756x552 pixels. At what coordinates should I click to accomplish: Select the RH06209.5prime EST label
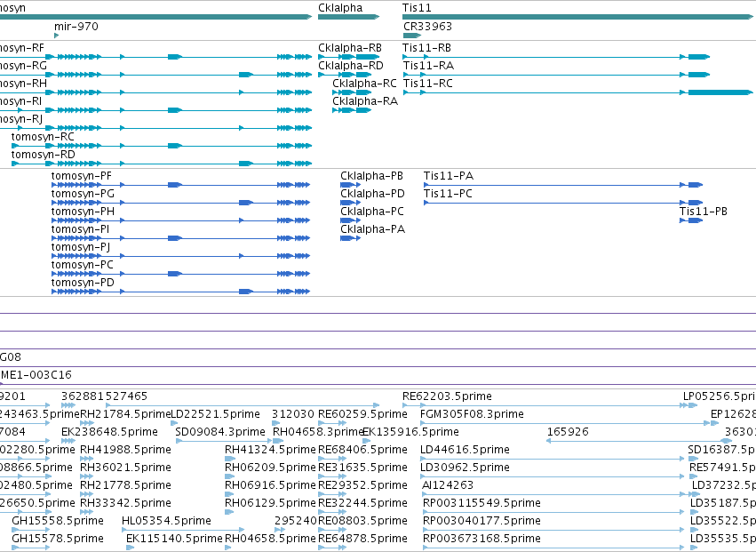(270, 467)
